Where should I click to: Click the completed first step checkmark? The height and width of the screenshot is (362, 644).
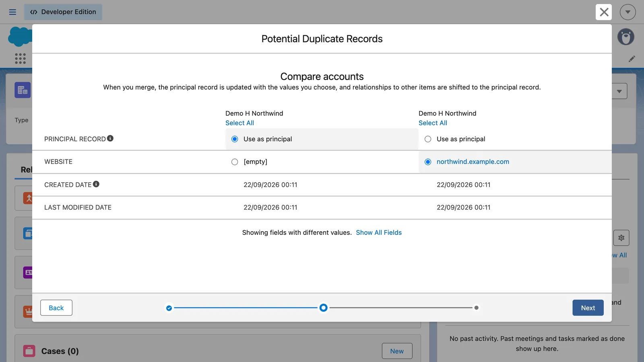pos(169,308)
